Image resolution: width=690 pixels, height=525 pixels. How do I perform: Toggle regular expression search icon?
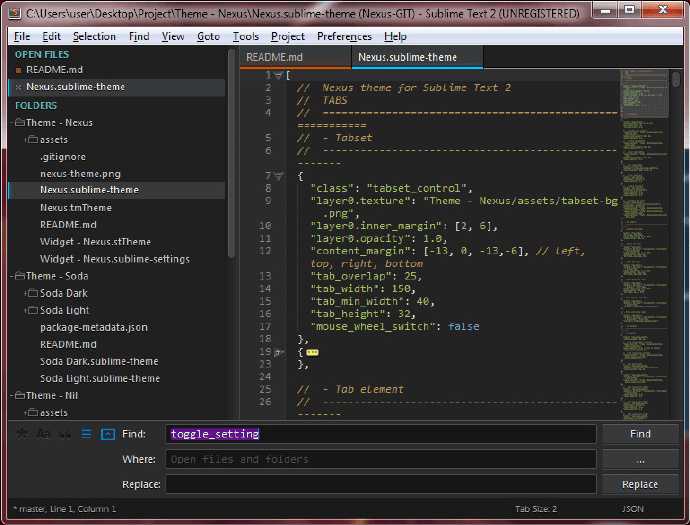(22, 434)
